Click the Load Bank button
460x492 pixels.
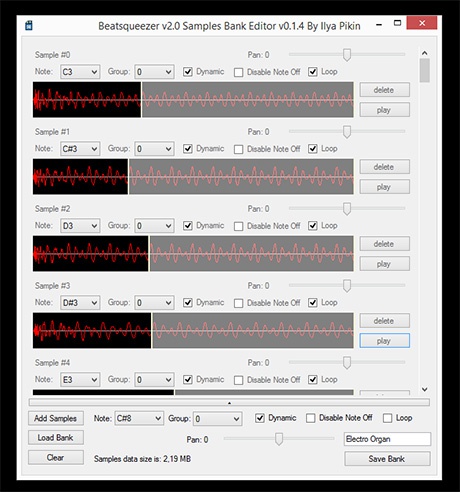(56, 438)
